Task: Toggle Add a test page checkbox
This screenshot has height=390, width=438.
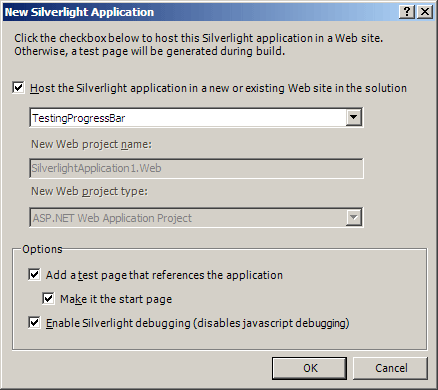Action: (x=34, y=275)
